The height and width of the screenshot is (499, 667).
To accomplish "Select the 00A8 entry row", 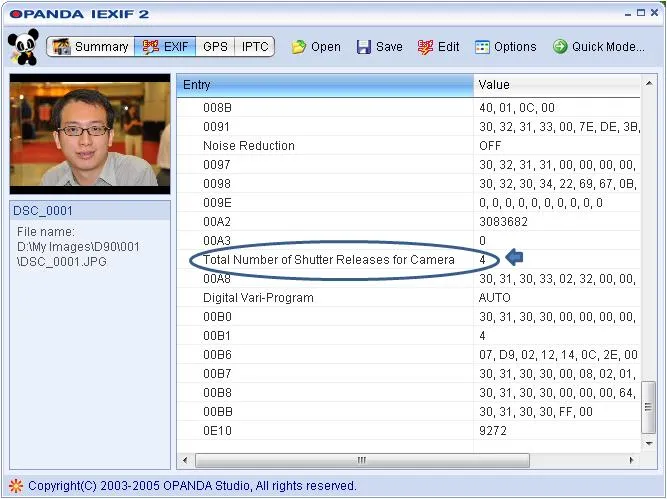I will [408, 279].
